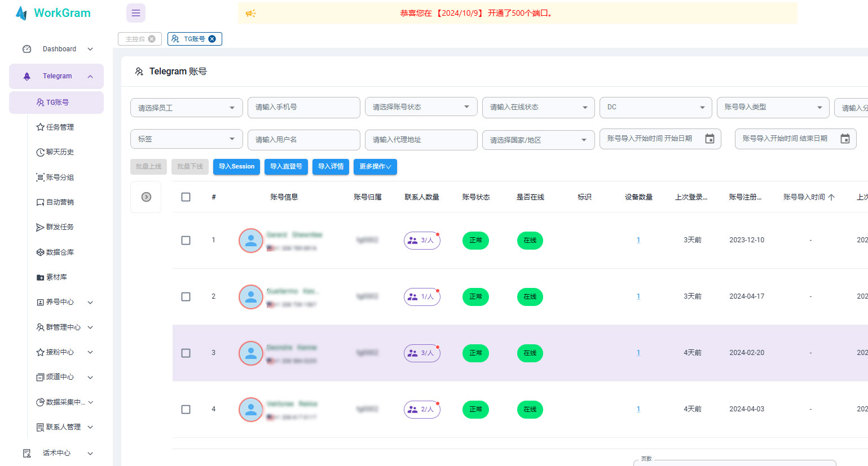Open the import end date calendar icon
The image size is (868, 466).
point(845,139)
